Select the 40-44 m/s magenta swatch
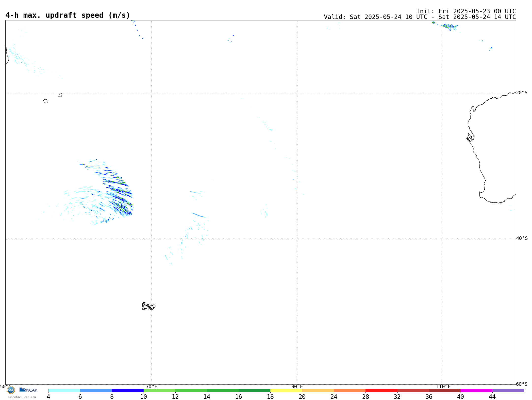The width and height of the screenshot is (532, 400). [476, 390]
